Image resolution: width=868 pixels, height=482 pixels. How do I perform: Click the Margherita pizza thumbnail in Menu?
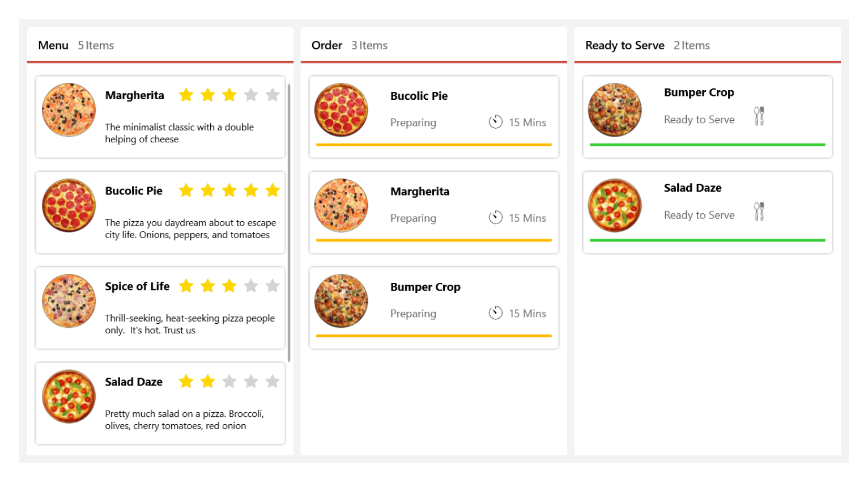pyautogui.click(x=69, y=110)
